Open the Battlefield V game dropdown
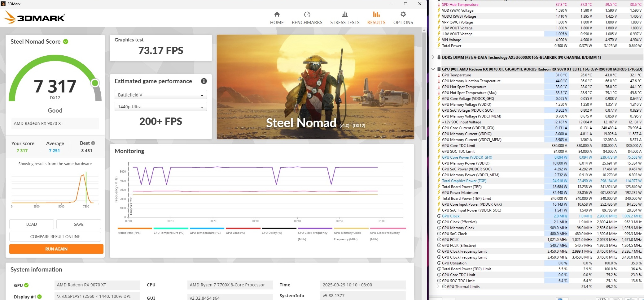The height and width of the screenshot is (300, 644). (x=160, y=95)
